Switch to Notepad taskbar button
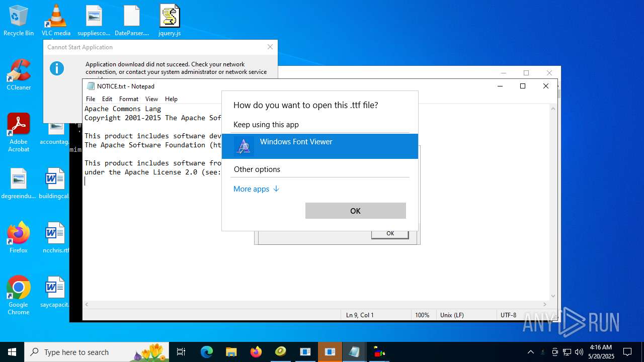Image resolution: width=644 pixels, height=362 pixels. tap(354, 352)
